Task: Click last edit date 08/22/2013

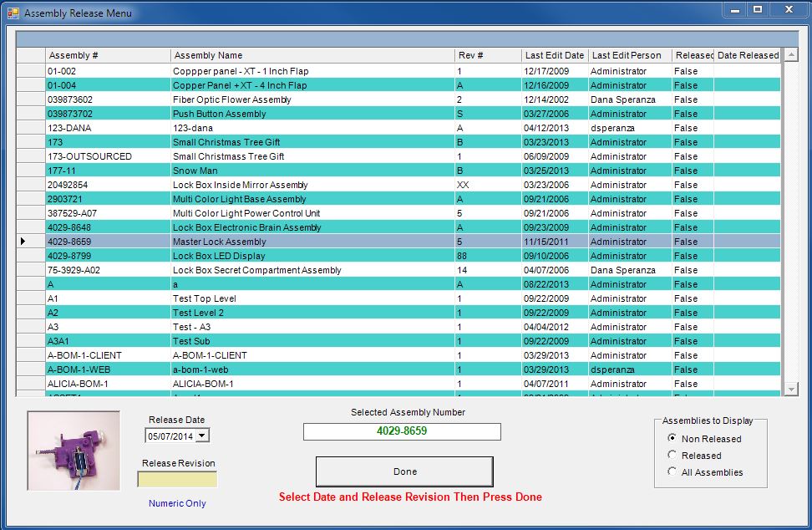Action: coord(546,284)
